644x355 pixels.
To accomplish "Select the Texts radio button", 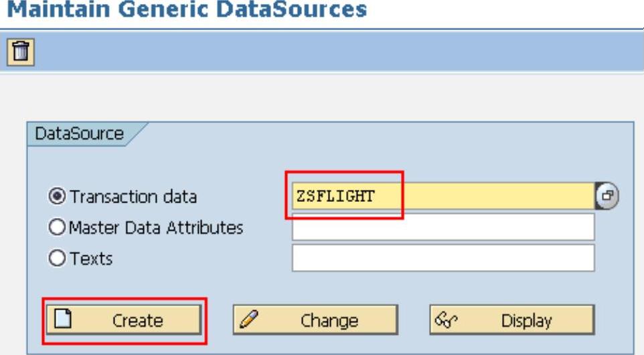I will click(x=58, y=258).
